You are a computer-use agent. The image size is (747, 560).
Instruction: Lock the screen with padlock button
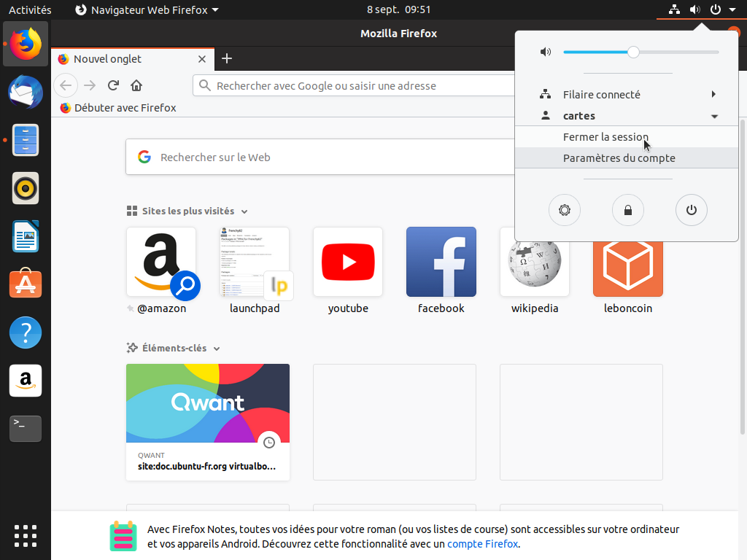pos(628,210)
